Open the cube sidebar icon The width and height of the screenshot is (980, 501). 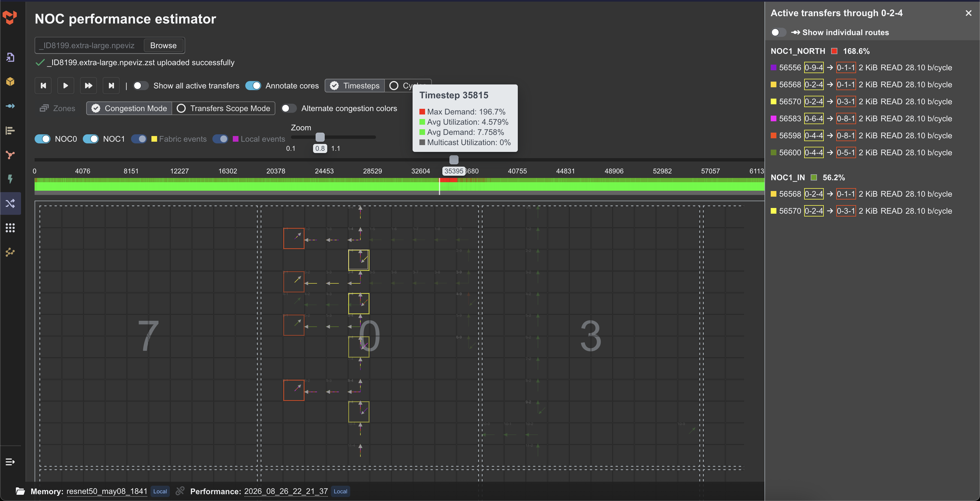[10, 81]
